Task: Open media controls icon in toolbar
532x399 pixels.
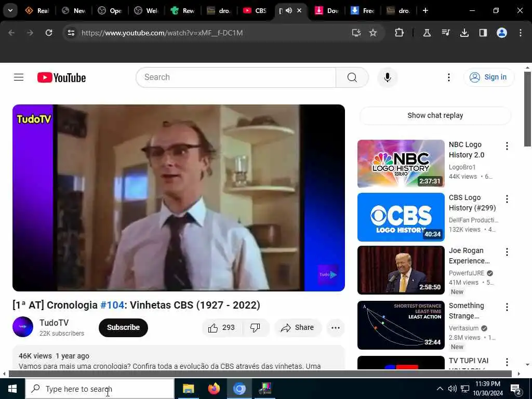Action: point(446,33)
